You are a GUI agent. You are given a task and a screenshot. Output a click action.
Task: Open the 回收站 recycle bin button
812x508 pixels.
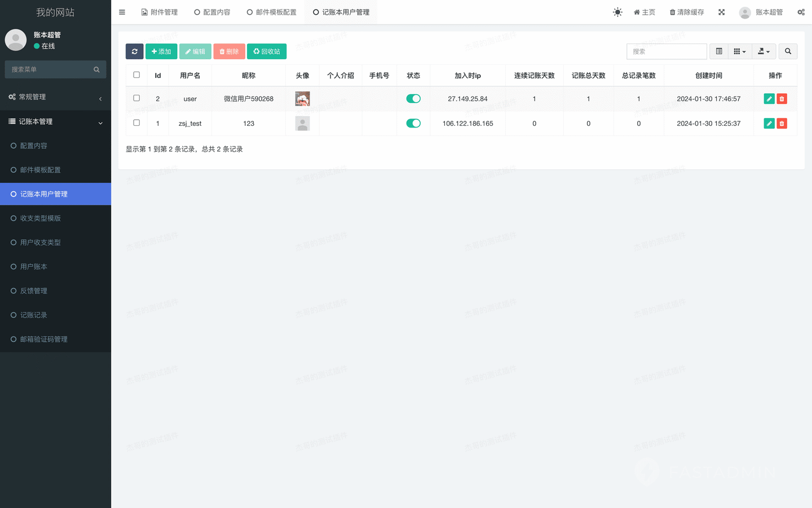pyautogui.click(x=267, y=51)
